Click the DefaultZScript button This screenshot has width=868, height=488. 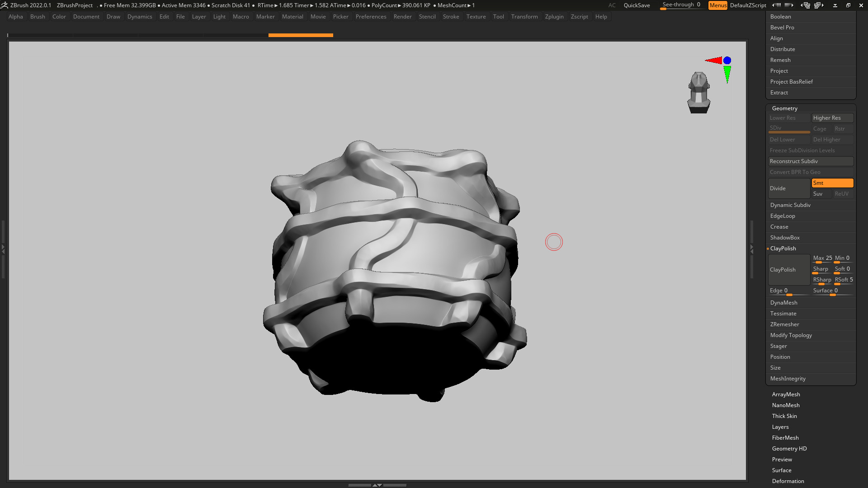(x=748, y=5)
